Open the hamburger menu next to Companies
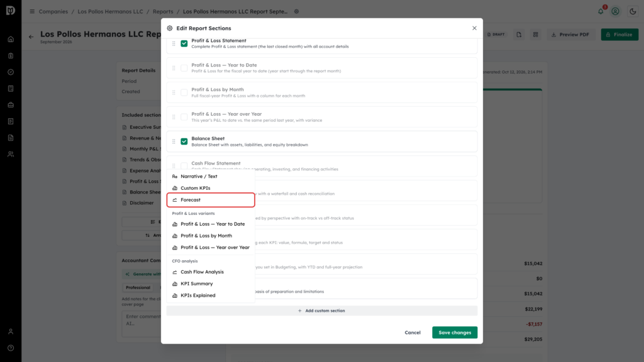The width and height of the screenshot is (644, 362). tap(32, 11)
